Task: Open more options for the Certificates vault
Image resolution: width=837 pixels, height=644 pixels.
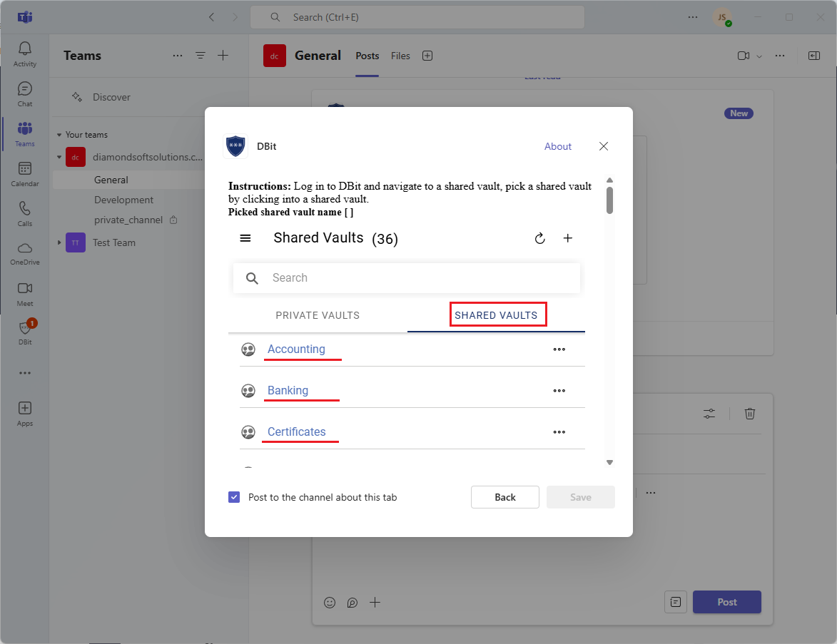Action: pos(559,432)
